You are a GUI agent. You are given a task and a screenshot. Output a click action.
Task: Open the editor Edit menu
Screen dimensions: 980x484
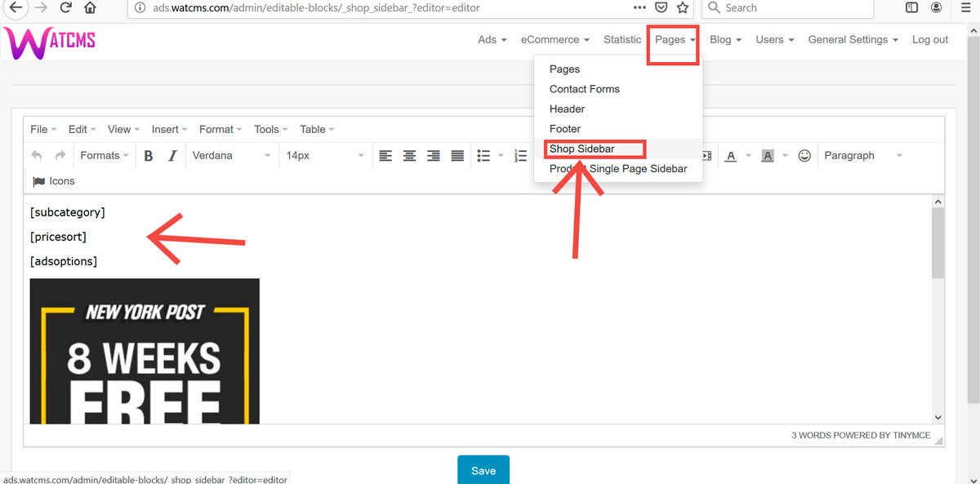[x=82, y=129]
